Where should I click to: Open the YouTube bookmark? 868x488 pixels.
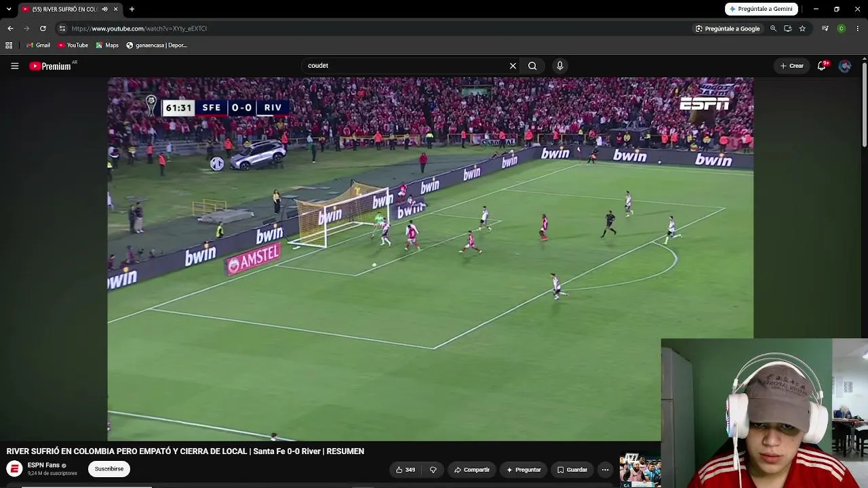tap(73, 45)
